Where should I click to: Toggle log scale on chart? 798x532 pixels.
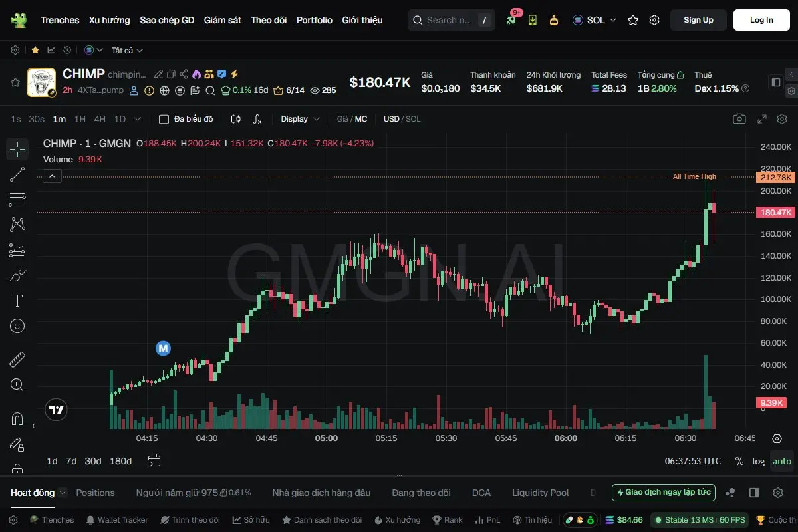pyautogui.click(x=759, y=461)
